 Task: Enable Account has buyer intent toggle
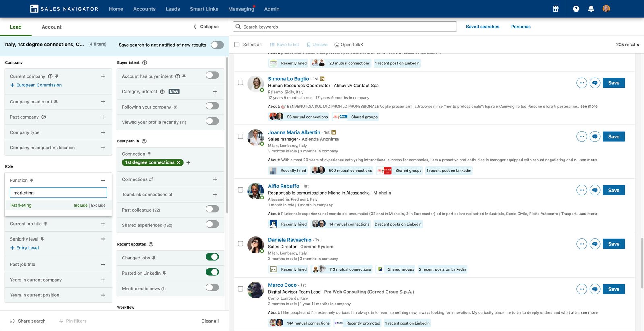pyautogui.click(x=212, y=75)
